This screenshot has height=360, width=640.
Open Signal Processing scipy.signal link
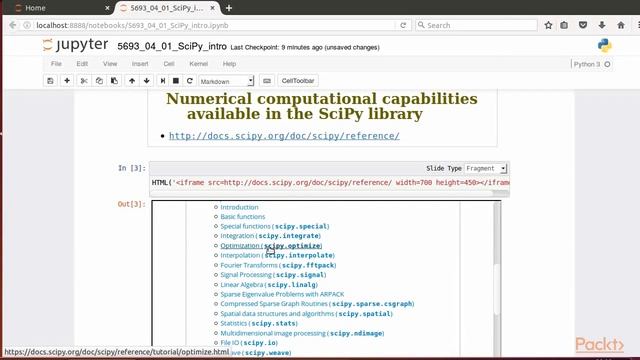(273, 275)
